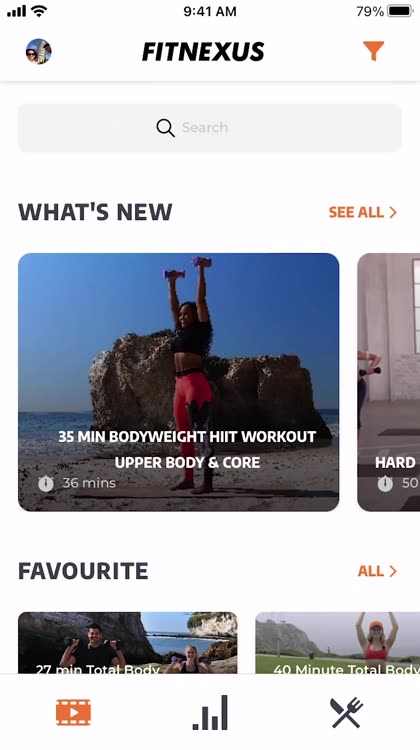The image size is (420, 750).
Task: Tap the stopwatch icon beside 36 mins
Action: [46, 484]
